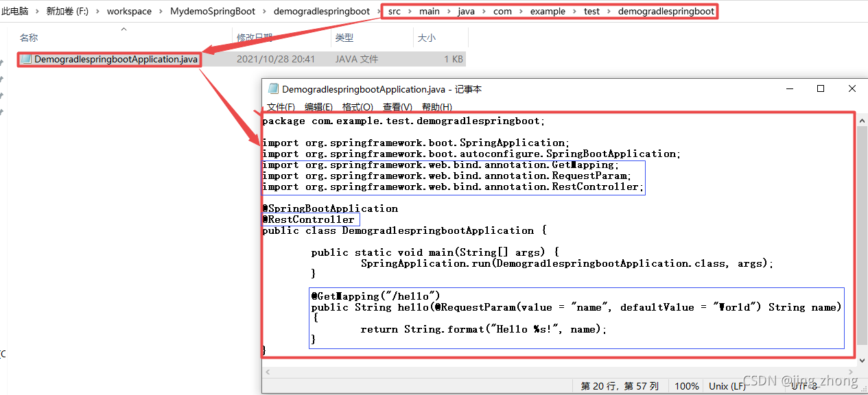Click the Java file icon in Explorer list
Screen dimensions: 868x395
pyautogui.click(x=26, y=59)
